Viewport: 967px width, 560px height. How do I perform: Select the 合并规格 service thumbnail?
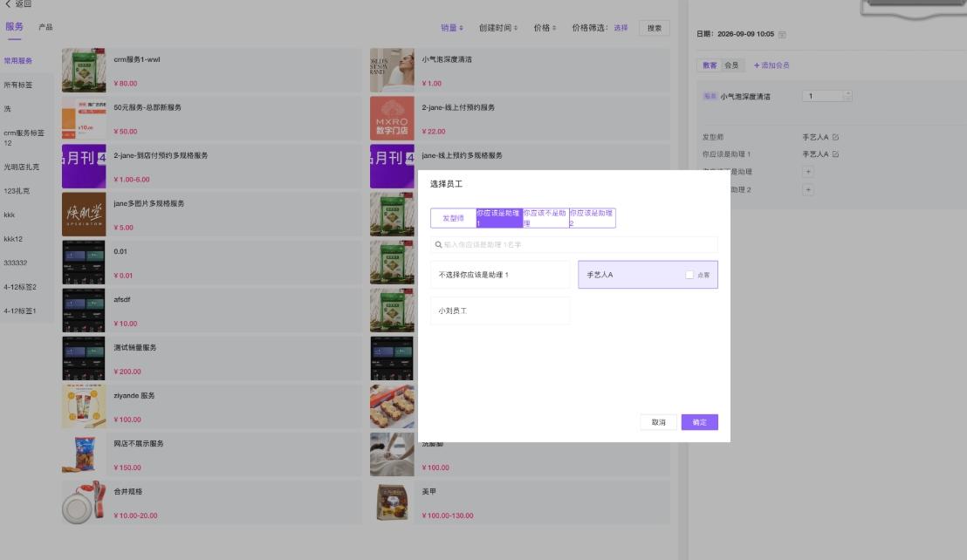pyautogui.click(x=84, y=502)
